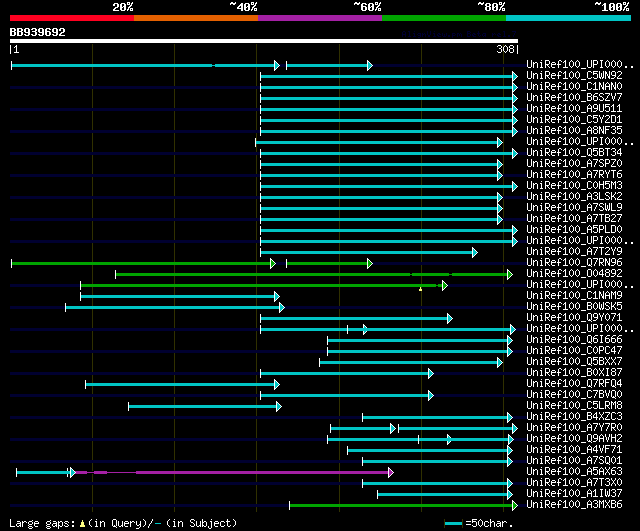640x531 pixels.
Task: Click the cyan alignment bar for A1IW37
Action: 445,495
